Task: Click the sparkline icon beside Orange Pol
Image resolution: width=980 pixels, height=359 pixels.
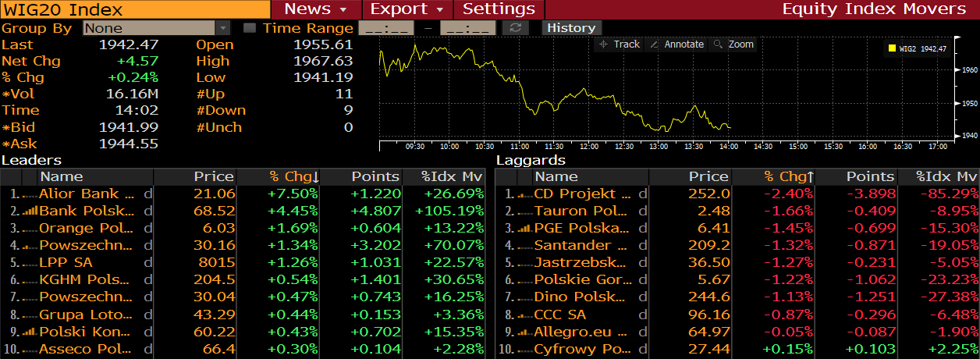Action: (x=30, y=229)
